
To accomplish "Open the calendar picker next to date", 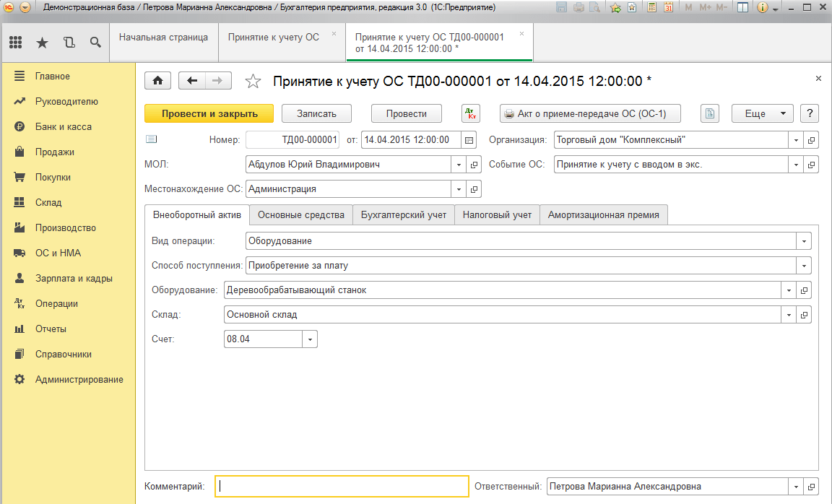I will [x=469, y=140].
